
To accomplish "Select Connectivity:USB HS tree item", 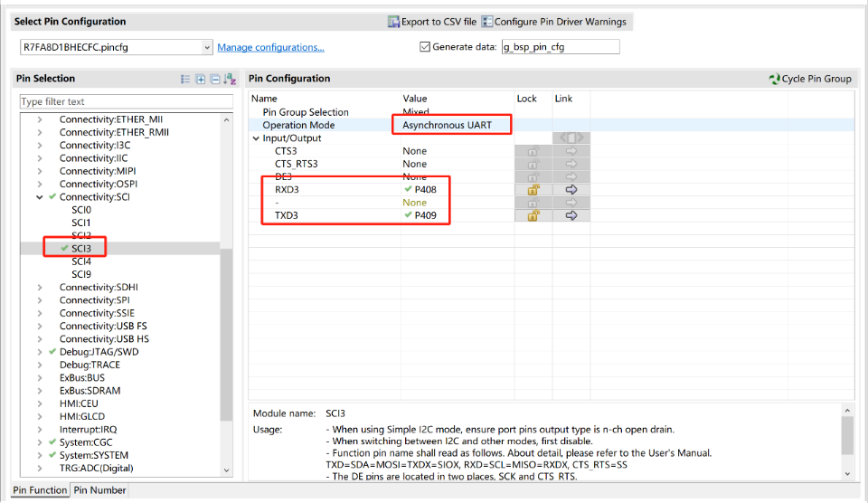I will point(104,339).
